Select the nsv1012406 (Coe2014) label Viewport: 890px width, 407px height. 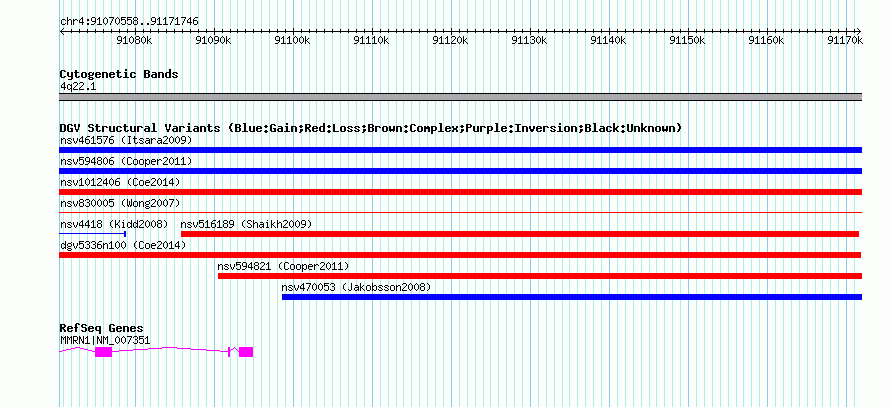(120, 182)
